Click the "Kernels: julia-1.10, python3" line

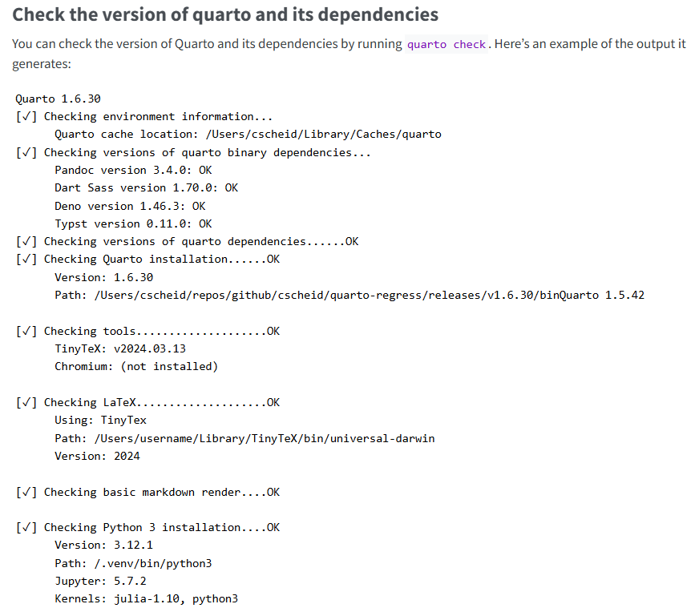pos(146,598)
